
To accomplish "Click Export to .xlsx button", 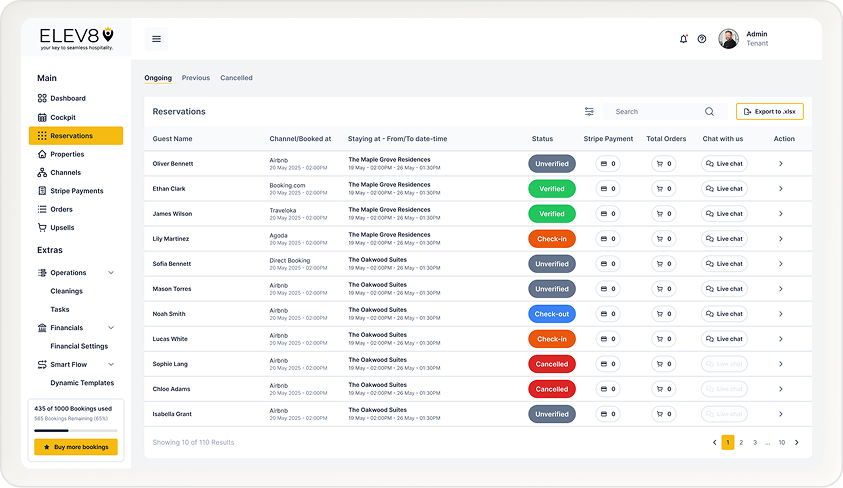I will [769, 112].
